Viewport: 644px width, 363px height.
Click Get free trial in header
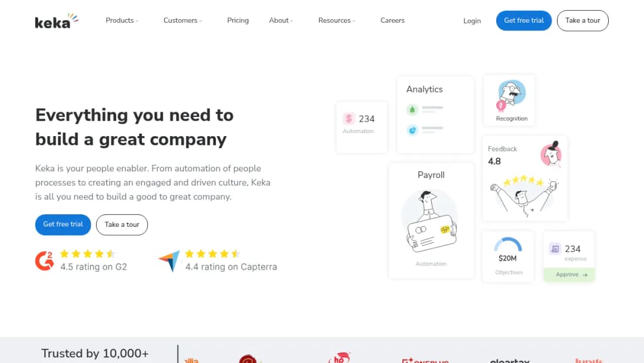click(524, 20)
